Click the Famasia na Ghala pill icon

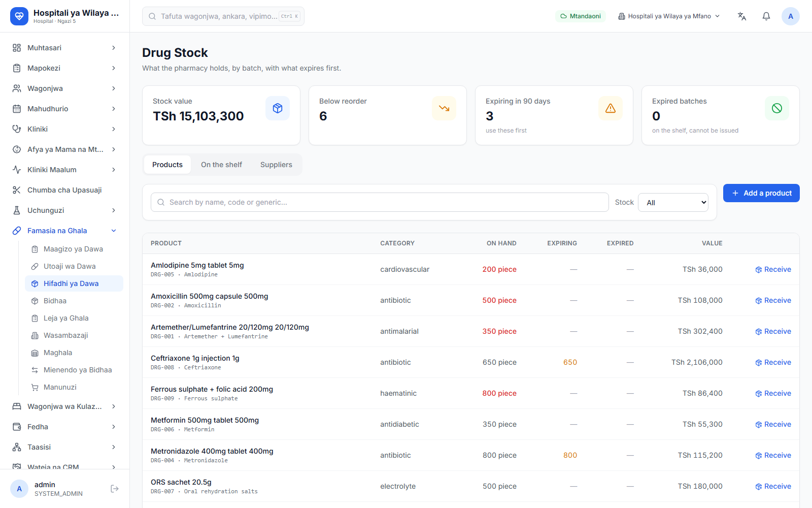click(17, 231)
